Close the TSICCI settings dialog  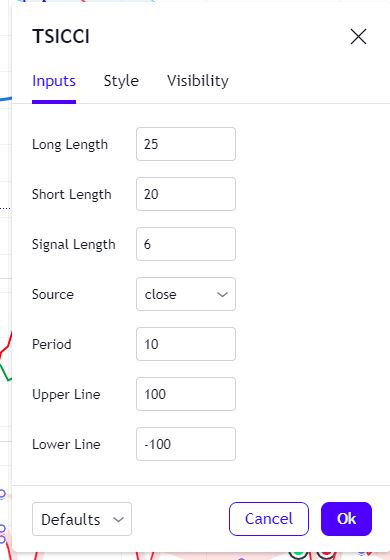(x=358, y=36)
